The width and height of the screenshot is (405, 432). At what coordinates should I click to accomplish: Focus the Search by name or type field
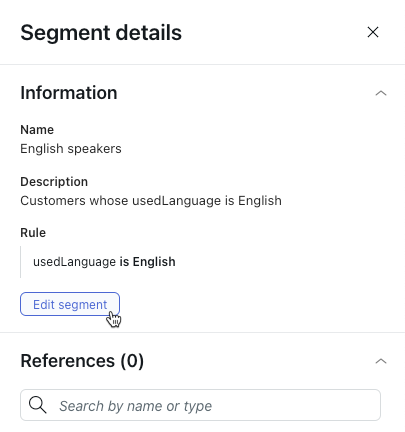[200, 405]
